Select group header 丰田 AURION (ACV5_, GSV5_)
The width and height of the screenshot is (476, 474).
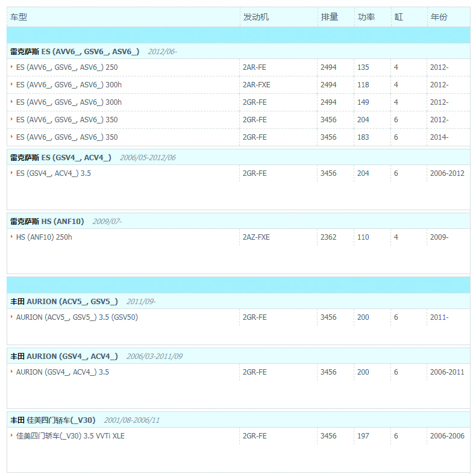tap(64, 302)
